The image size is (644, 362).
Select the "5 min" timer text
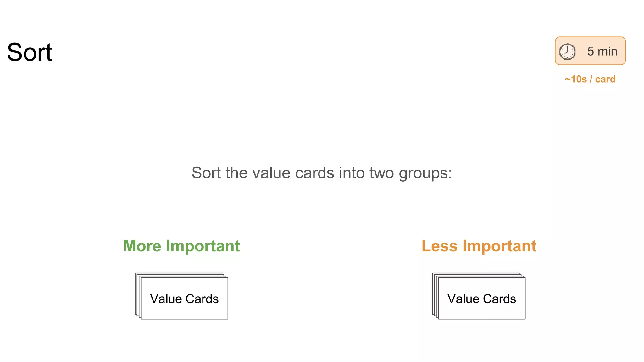(x=602, y=51)
